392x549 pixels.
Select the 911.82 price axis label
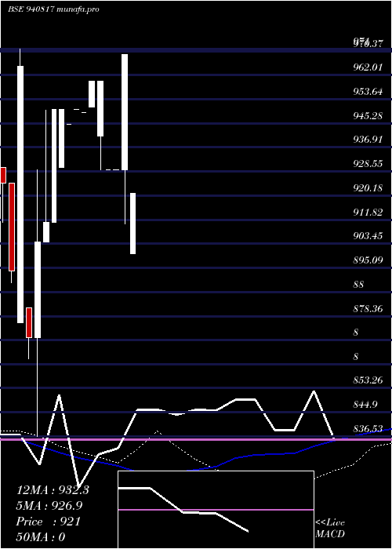click(368, 213)
